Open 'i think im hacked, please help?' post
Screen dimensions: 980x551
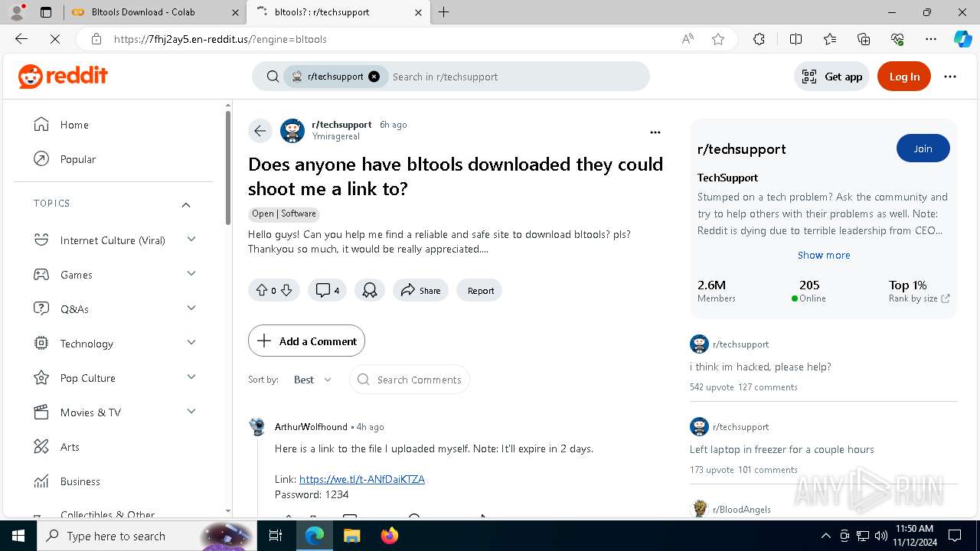pos(760,367)
